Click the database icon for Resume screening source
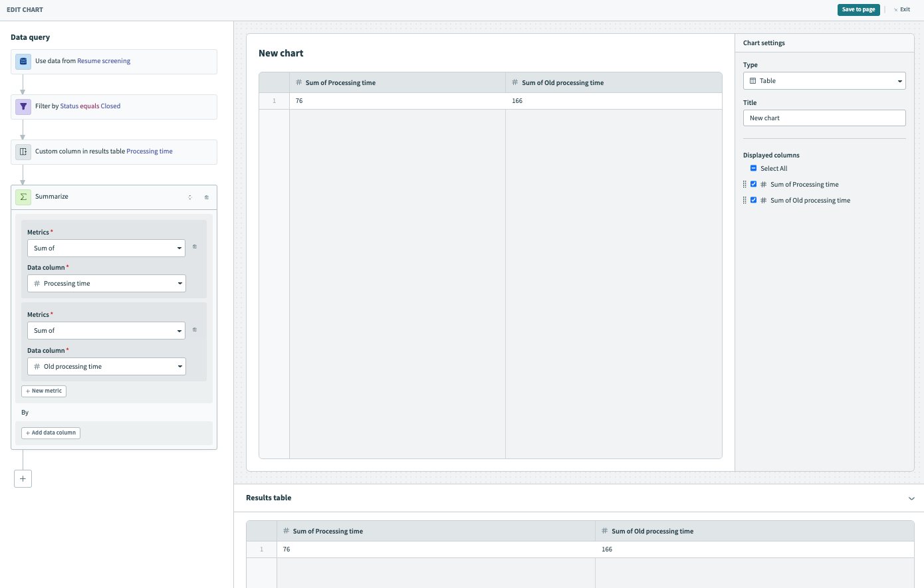 [23, 61]
